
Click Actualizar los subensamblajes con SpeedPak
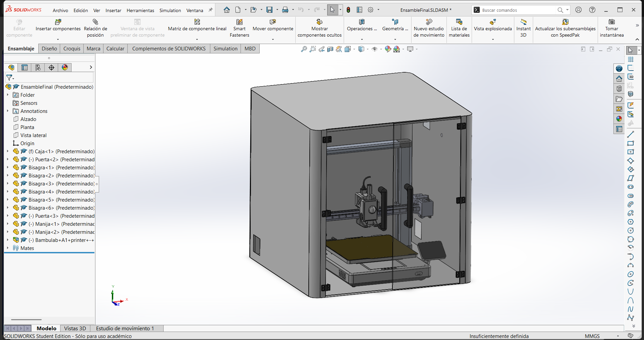click(565, 28)
